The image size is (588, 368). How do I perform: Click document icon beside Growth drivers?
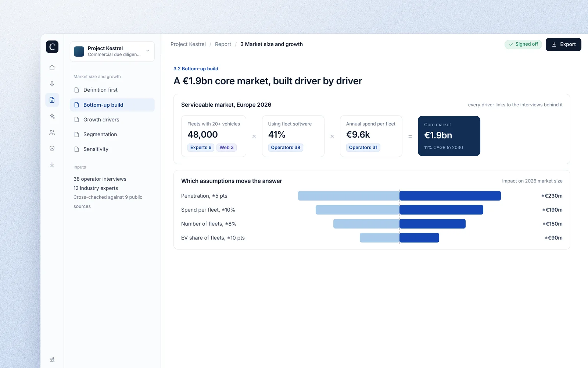click(x=77, y=120)
